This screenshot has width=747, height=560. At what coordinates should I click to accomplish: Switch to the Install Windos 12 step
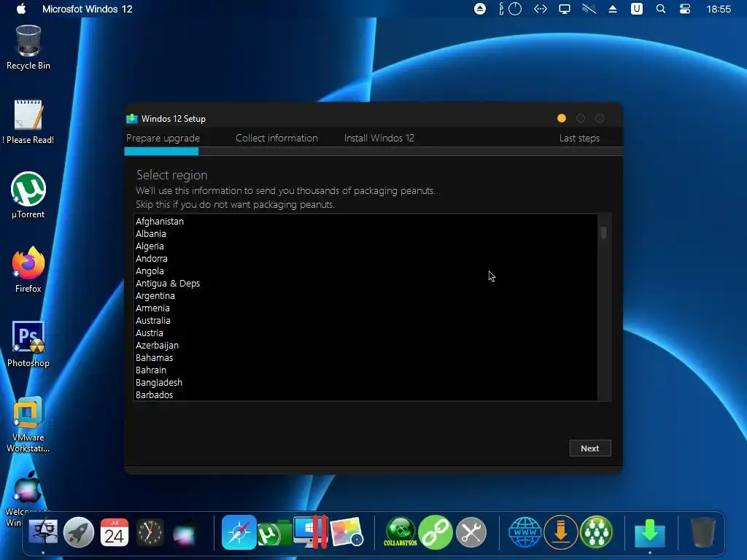click(379, 138)
